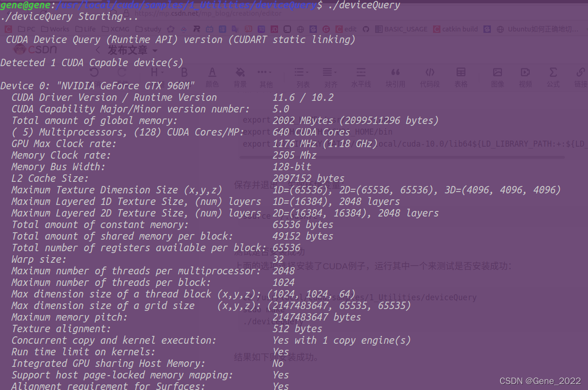Click '(2147483647, 65535, 65535)' grid size
This screenshot has height=390, width=588.
(x=339, y=305)
